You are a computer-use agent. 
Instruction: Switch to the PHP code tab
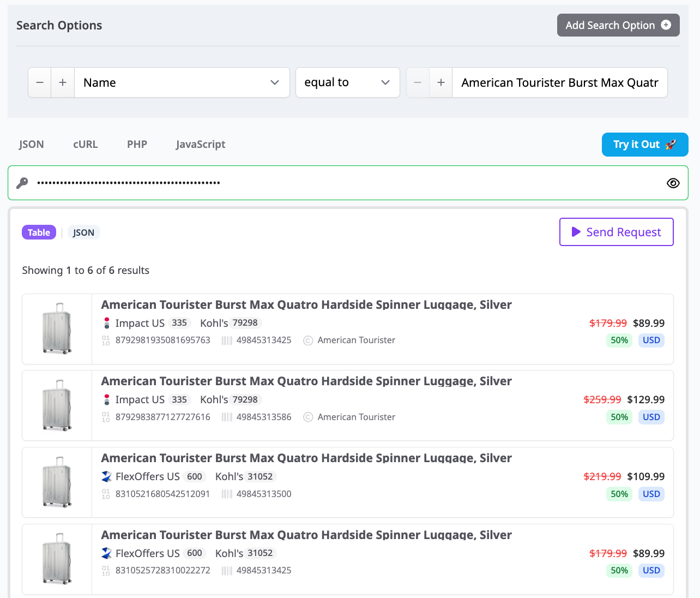(137, 144)
